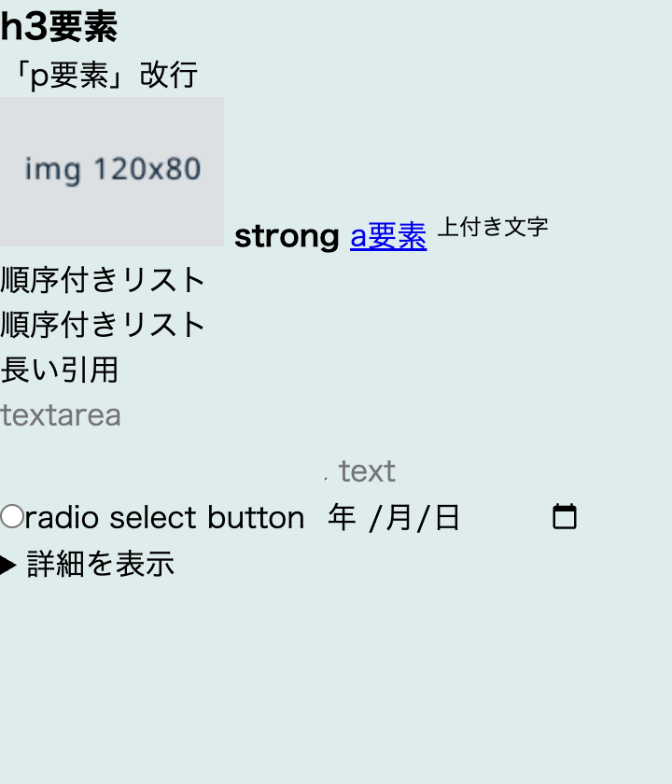Click the 長い引用 blockquote text
The width and height of the screenshot is (672, 784).
(x=60, y=370)
